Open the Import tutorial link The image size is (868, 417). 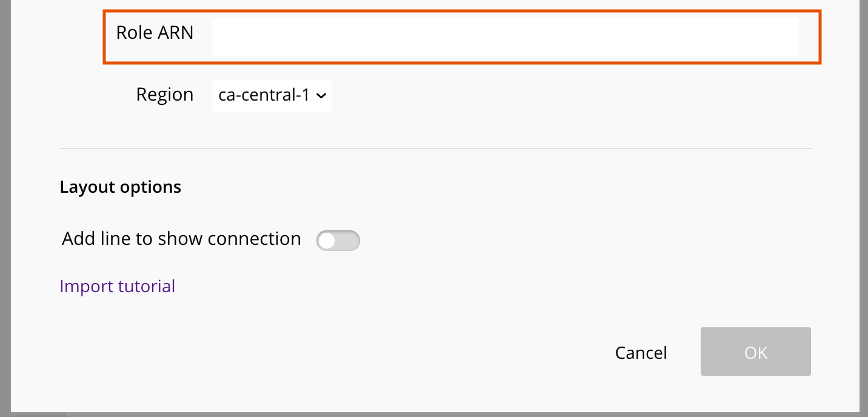[x=117, y=285]
